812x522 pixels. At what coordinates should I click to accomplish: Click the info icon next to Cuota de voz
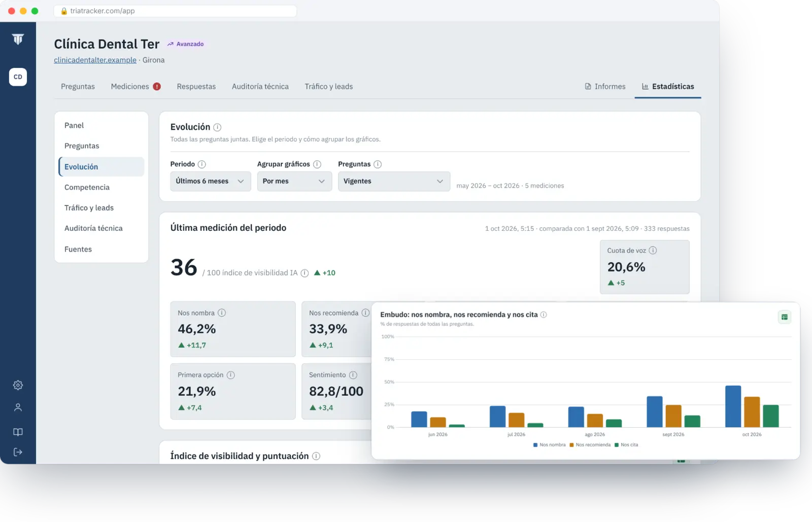click(653, 250)
